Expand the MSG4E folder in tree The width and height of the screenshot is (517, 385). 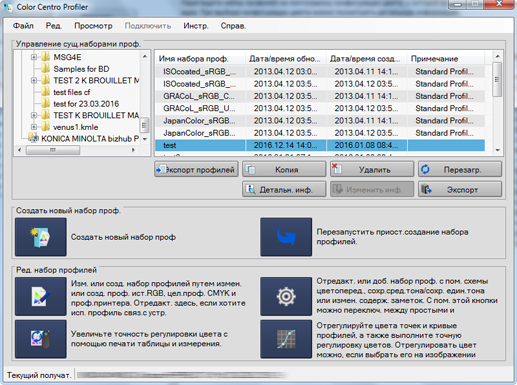pos(34,57)
